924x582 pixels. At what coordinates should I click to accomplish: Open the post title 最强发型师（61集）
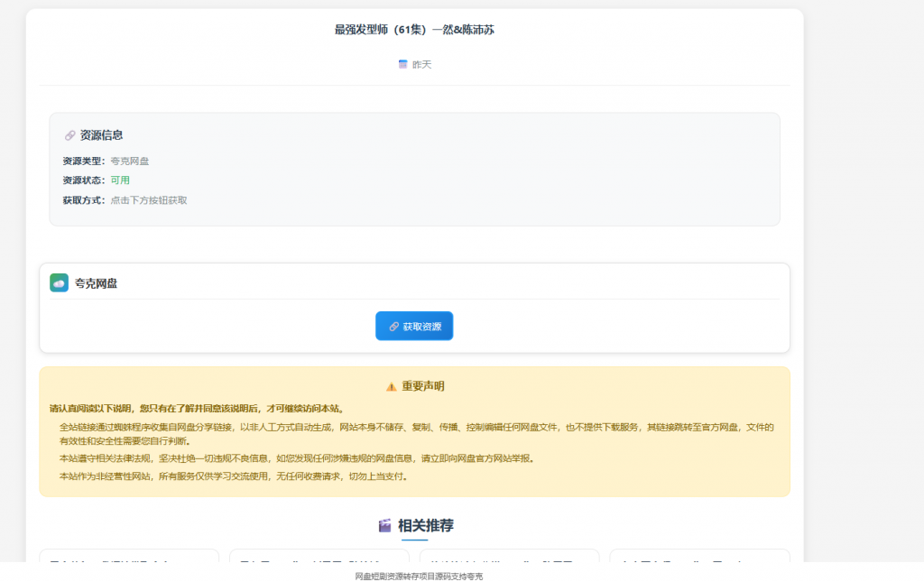coord(415,29)
